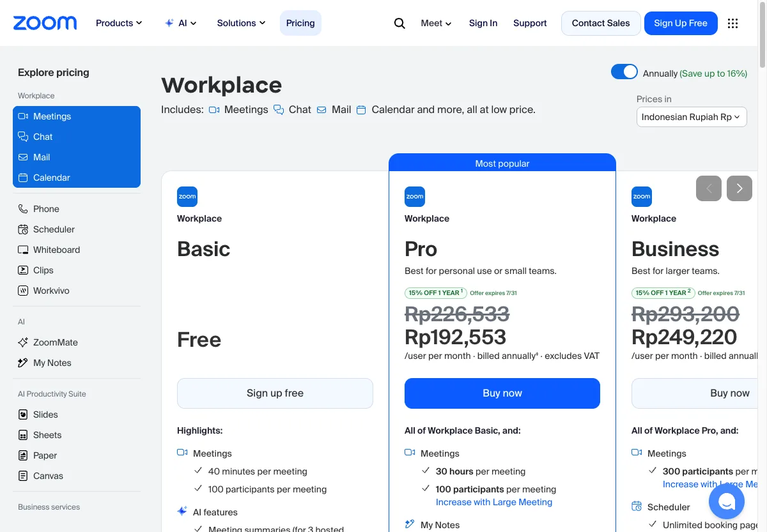Select Phone in the pricing sidebar

77,209
